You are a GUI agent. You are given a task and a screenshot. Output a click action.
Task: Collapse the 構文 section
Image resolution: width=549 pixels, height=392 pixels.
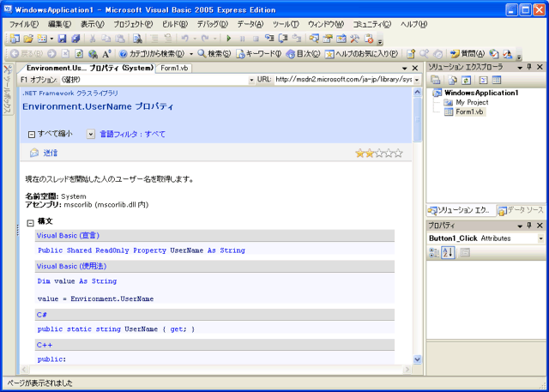31,221
